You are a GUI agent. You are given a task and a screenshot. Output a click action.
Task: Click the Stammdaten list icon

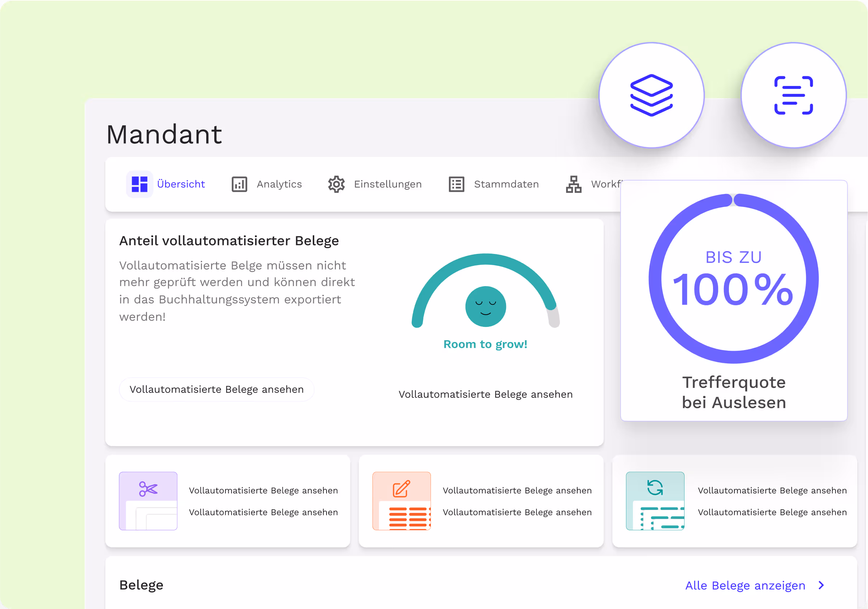tap(456, 185)
